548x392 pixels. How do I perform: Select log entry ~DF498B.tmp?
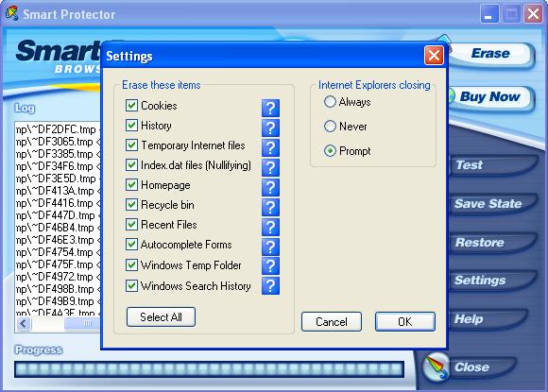[x=58, y=289]
